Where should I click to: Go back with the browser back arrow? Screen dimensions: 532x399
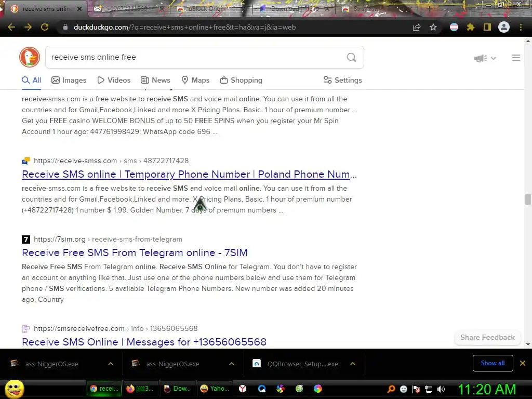point(11,27)
